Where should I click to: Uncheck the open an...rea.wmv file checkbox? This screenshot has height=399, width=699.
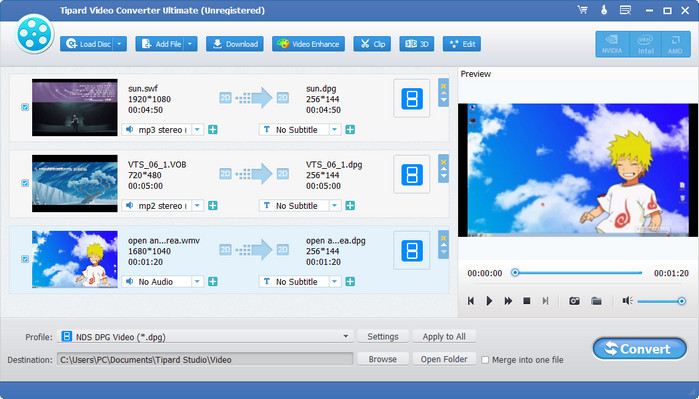[25, 259]
